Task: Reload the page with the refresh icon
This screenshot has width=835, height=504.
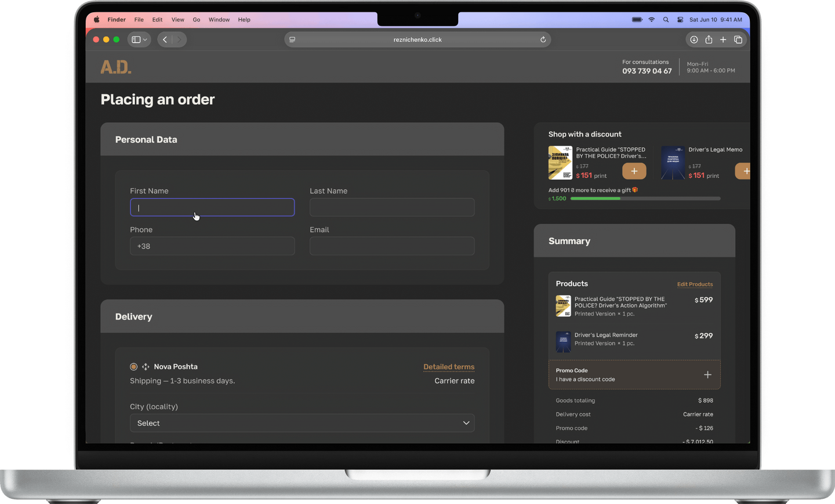Action: click(x=543, y=39)
